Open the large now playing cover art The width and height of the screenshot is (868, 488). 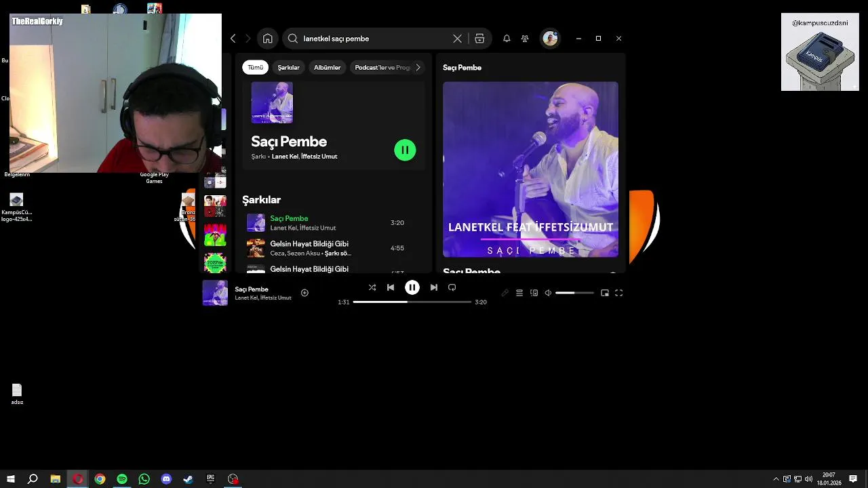pyautogui.click(x=530, y=169)
